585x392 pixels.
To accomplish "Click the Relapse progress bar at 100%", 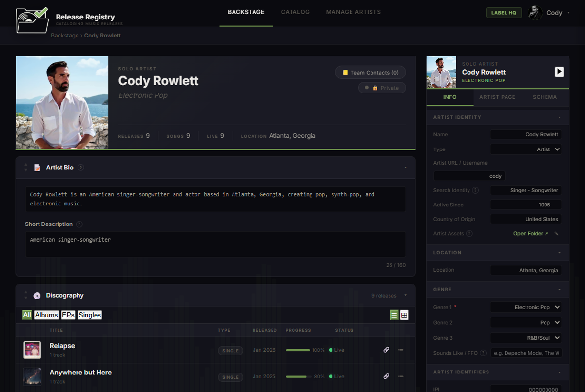I will [297, 349].
